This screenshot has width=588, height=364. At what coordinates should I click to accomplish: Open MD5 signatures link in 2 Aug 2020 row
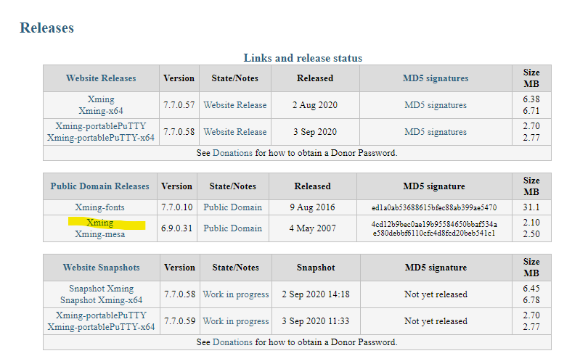(436, 105)
